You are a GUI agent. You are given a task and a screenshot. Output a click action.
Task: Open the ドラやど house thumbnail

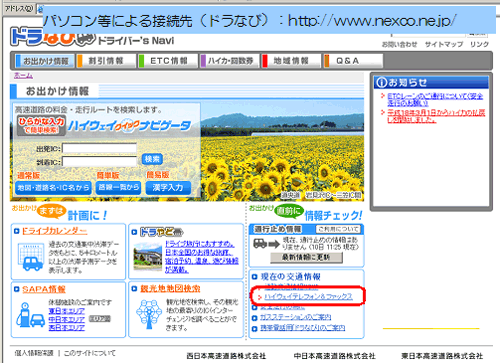click(x=148, y=257)
